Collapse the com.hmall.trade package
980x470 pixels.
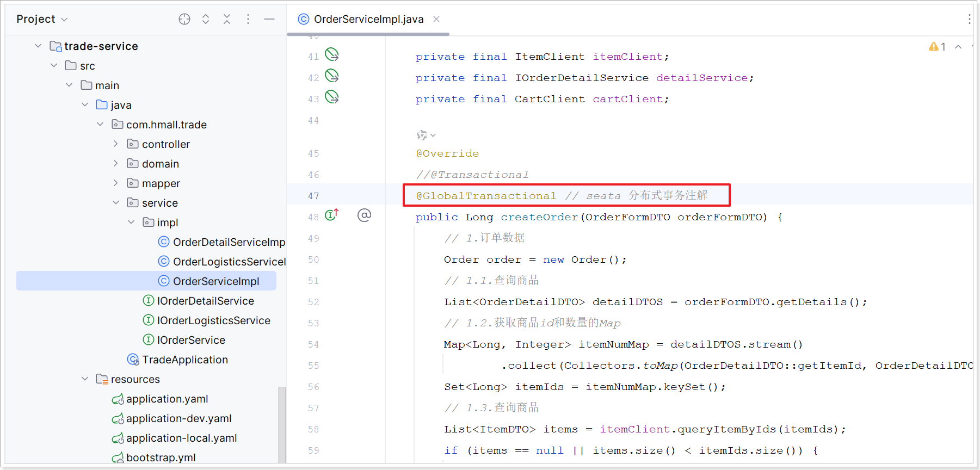pos(100,125)
